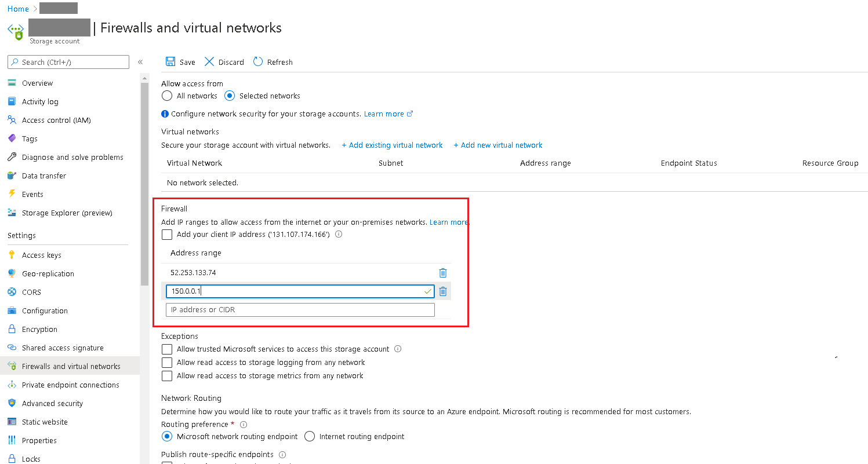Check 'Add your client IP address'
The width and height of the screenshot is (868, 464).
pyautogui.click(x=167, y=234)
